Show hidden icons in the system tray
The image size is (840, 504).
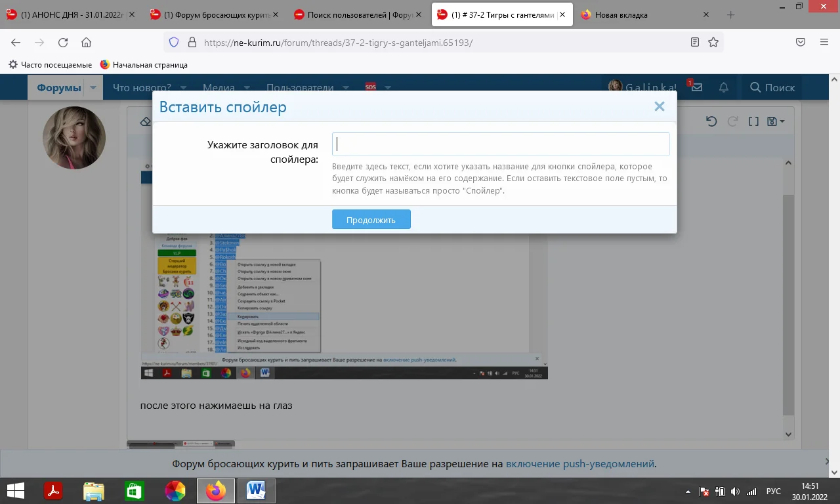pos(686,490)
